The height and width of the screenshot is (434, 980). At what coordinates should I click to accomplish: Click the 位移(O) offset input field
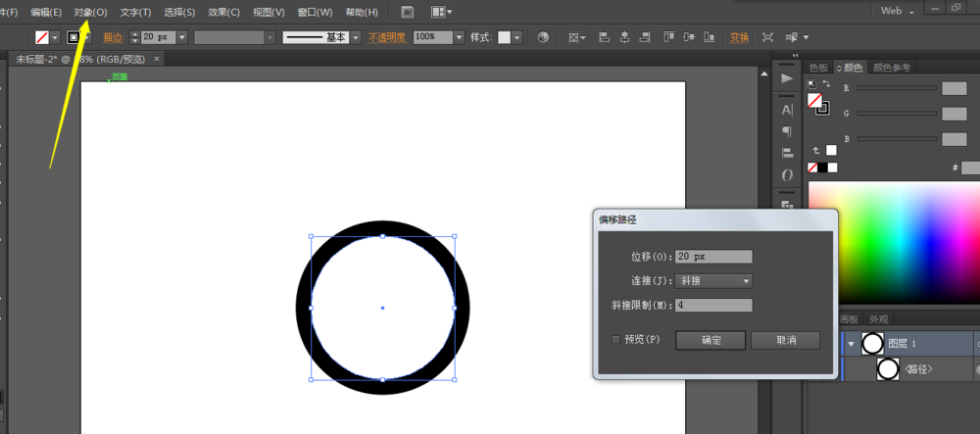tap(713, 257)
